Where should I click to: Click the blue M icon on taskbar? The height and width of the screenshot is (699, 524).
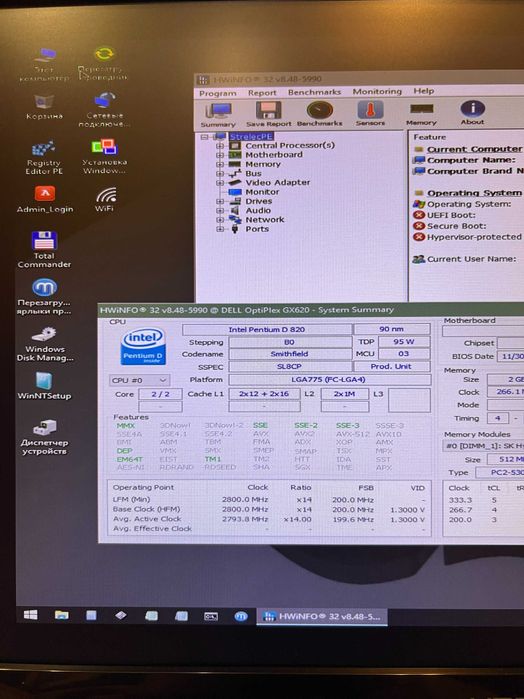[241, 616]
